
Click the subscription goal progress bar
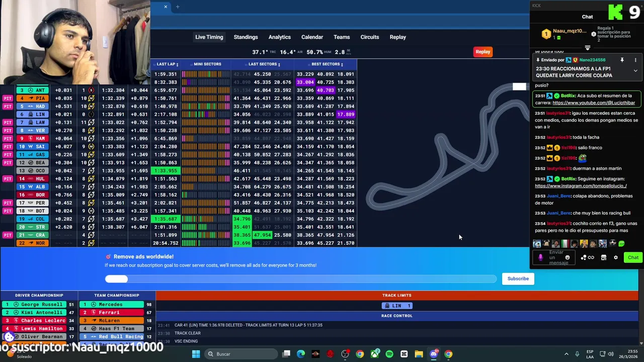[300, 279]
